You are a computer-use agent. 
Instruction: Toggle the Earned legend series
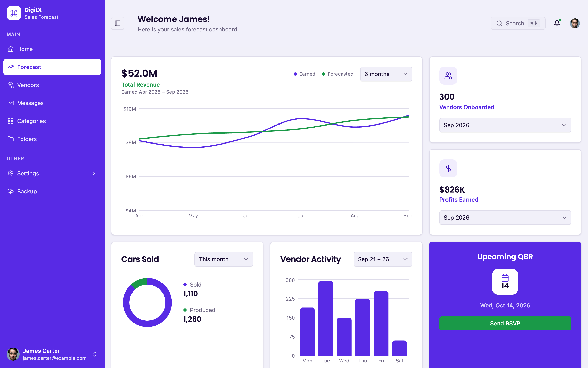click(x=304, y=74)
